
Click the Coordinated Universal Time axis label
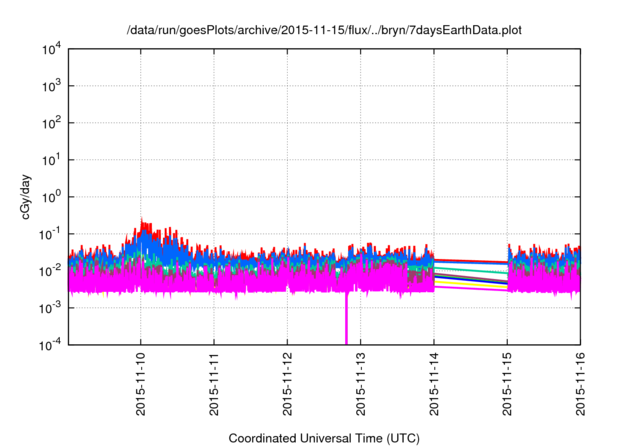(x=324, y=439)
